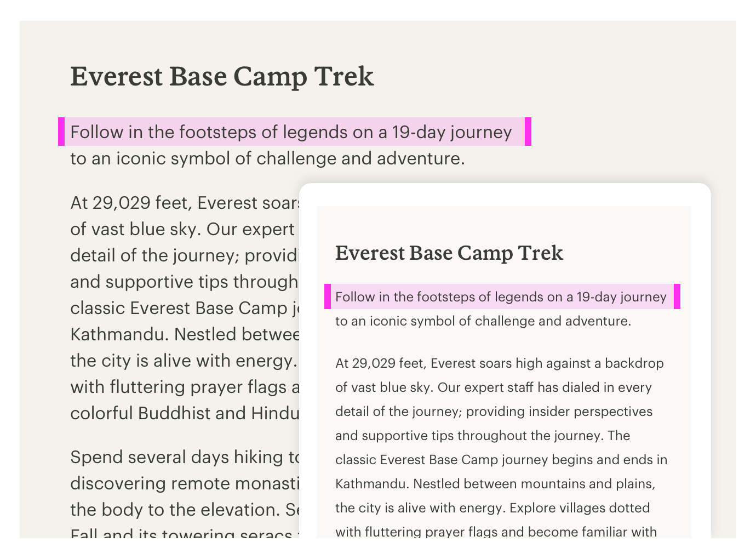
Task: Click the left magenta marker of background highlight
Action: point(61,132)
